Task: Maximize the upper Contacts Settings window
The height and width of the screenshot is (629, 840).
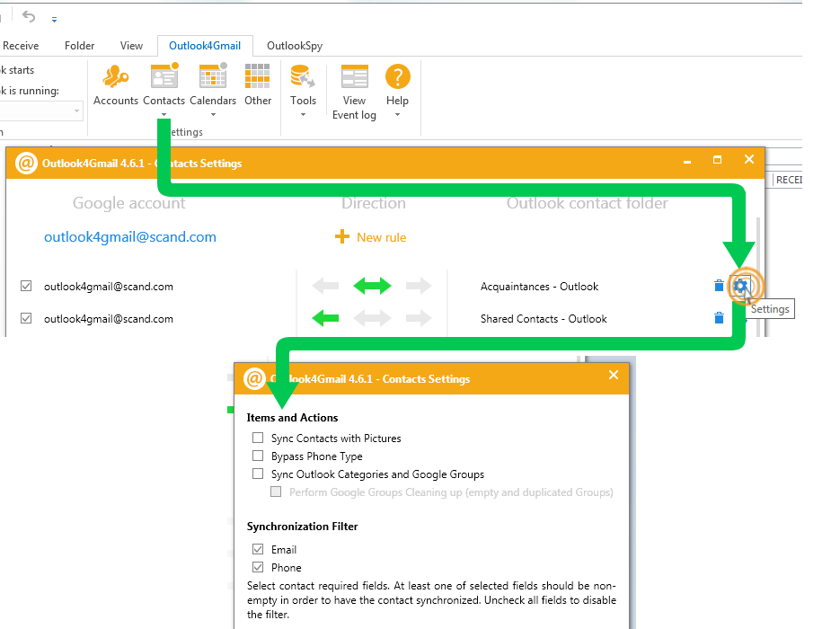Action: (x=717, y=160)
